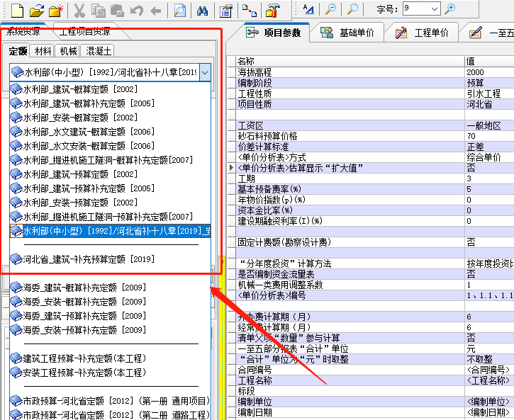514x420 pixels.
Task: Click the print preview icon
Action: point(180,10)
